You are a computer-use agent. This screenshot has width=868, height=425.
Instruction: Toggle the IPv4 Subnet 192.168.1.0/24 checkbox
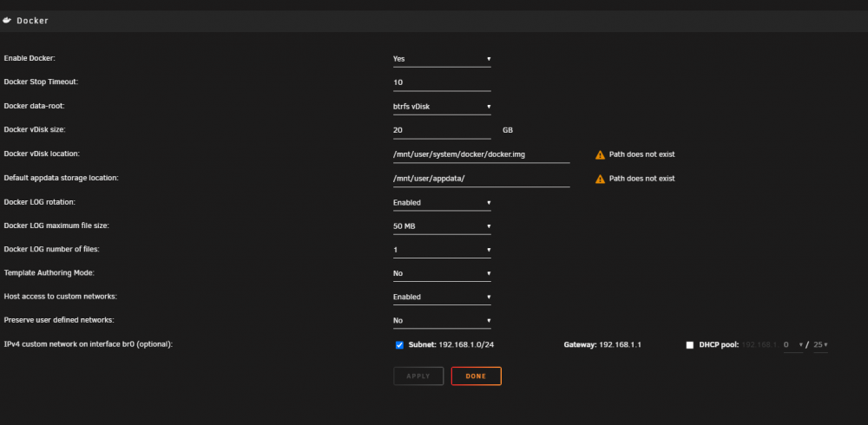[x=399, y=345]
